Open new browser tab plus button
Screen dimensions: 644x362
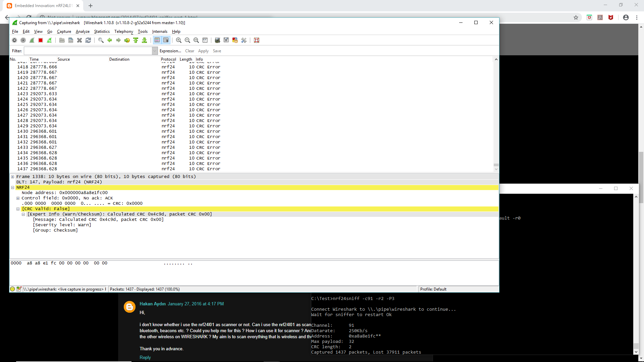pos(91,6)
